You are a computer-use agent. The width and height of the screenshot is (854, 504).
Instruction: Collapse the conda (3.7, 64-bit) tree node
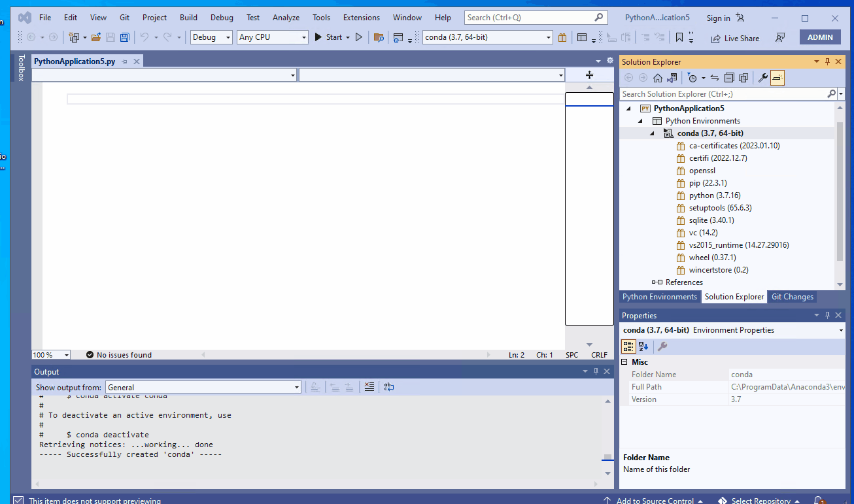click(652, 133)
